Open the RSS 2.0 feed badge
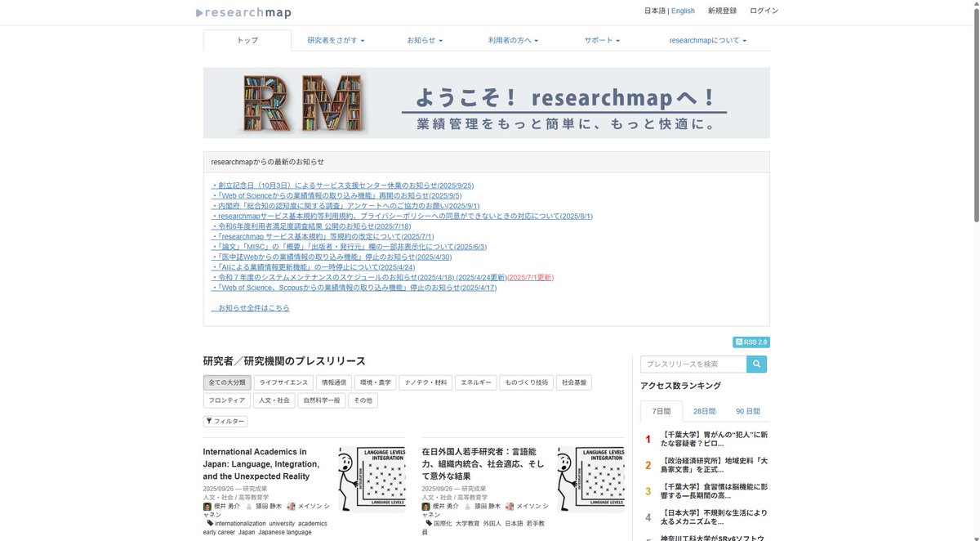Image resolution: width=980 pixels, height=541 pixels. 751,342
